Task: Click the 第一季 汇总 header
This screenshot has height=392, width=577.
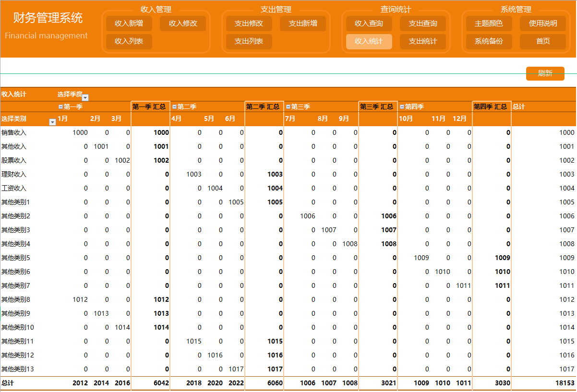Action: click(149, 107)
